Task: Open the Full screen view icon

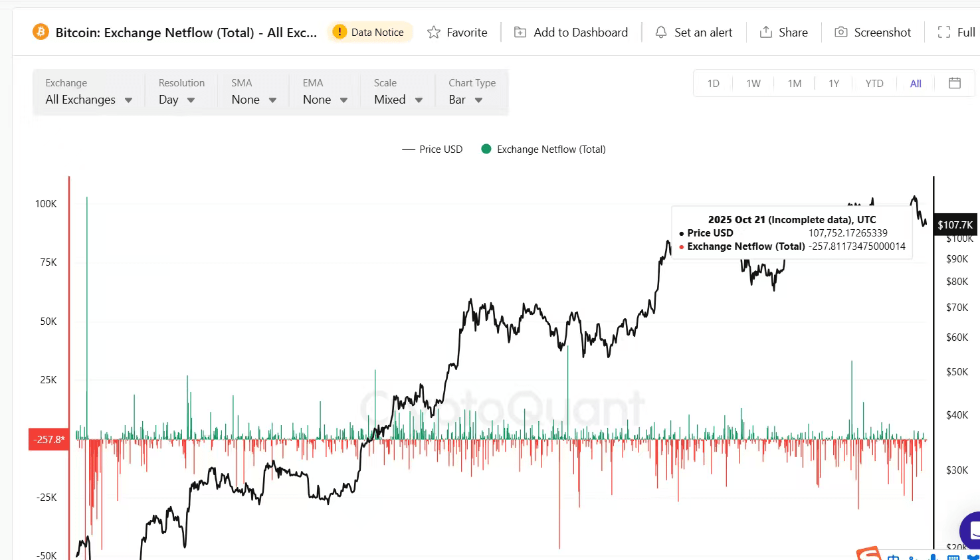Action: (944, 33)
